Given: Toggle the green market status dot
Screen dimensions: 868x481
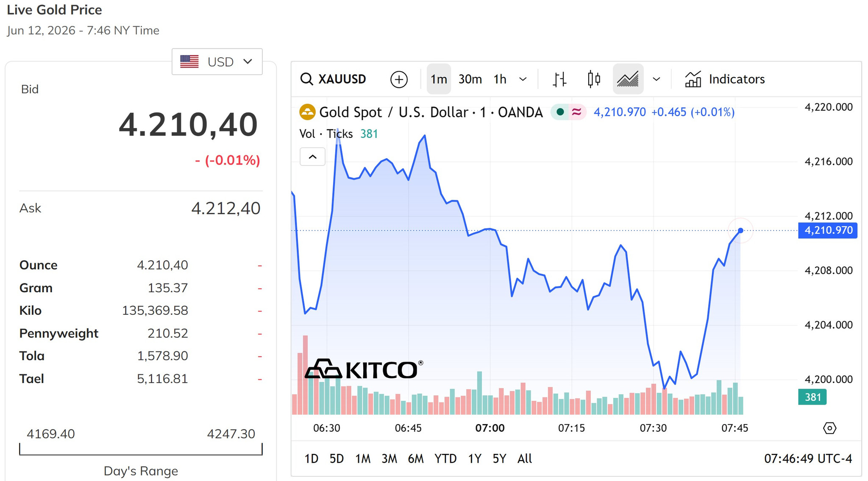Looking at the screenshot, I should coord(560,112).
